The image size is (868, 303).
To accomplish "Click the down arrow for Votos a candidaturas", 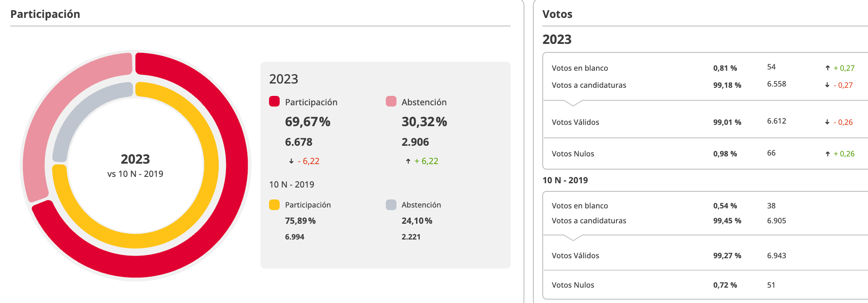I will 827,85.
